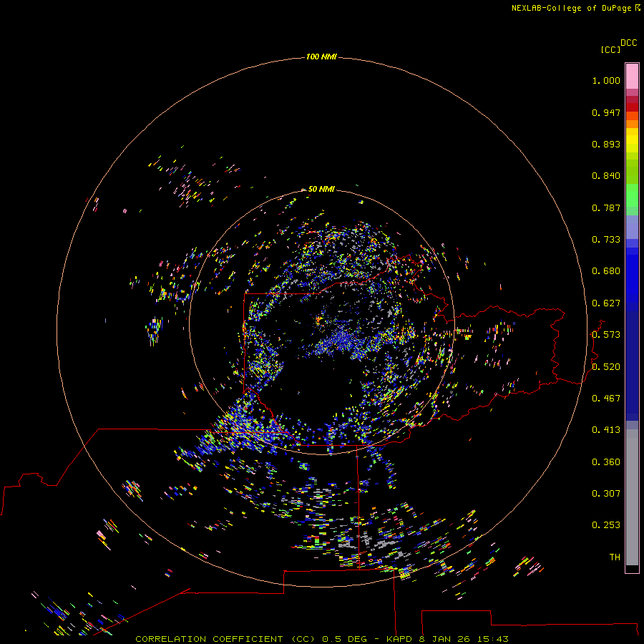
Task: Click the 50 NMI range ring label
Action: point(321,189)
